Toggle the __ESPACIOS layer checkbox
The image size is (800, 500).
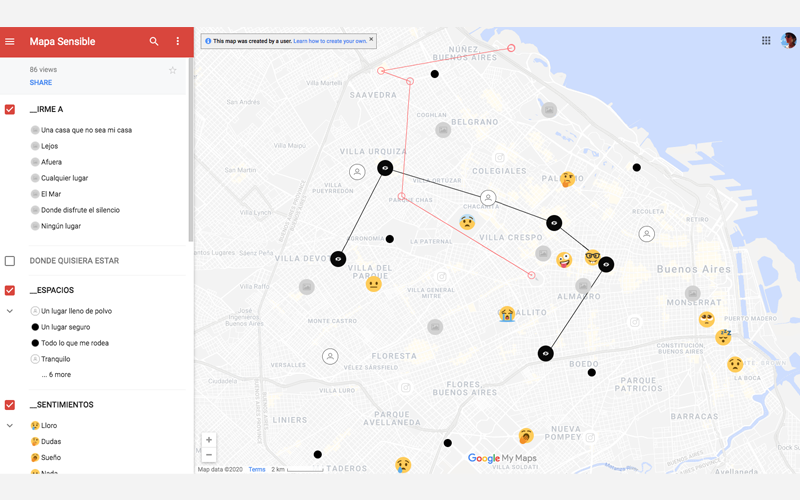click(10, 290)
